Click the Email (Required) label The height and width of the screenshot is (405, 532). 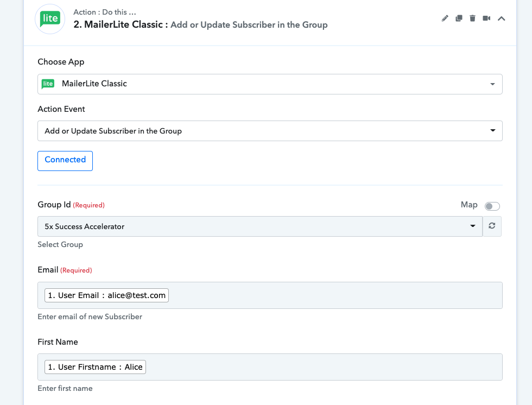point(65,270)
